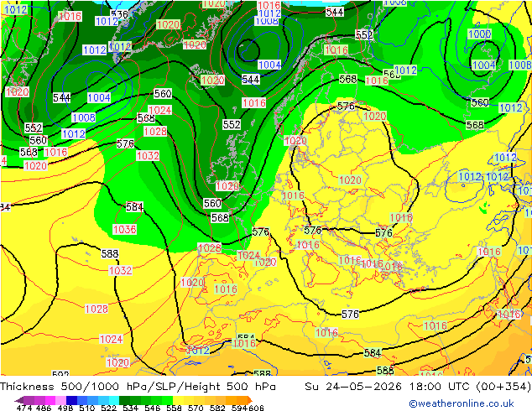Click legend value 558

(174, 408)
